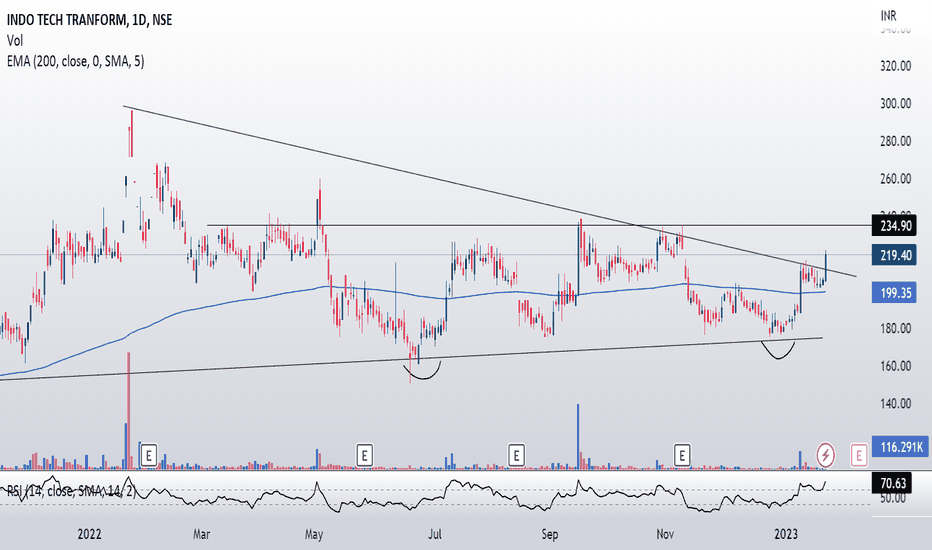Click the 280.00 price scale tick

[896, 141]
